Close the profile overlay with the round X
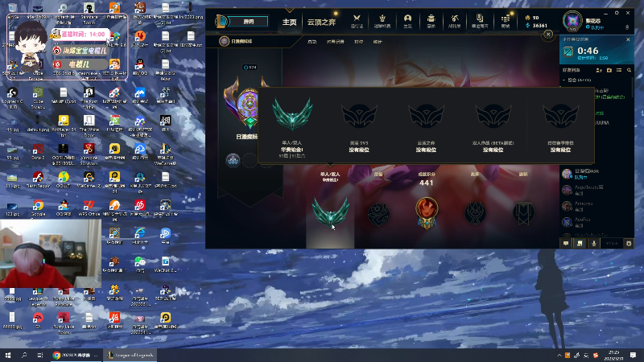This screenshot has width=644, height=362. (x=548, y=35)
